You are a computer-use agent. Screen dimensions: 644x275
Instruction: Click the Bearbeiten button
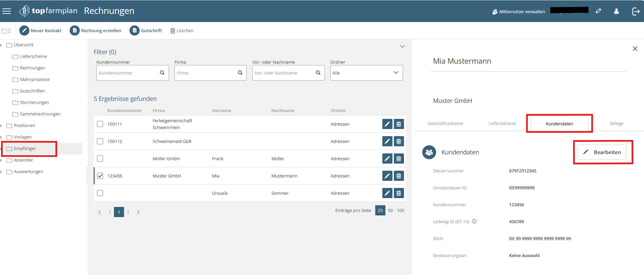(x=602, y=152)
